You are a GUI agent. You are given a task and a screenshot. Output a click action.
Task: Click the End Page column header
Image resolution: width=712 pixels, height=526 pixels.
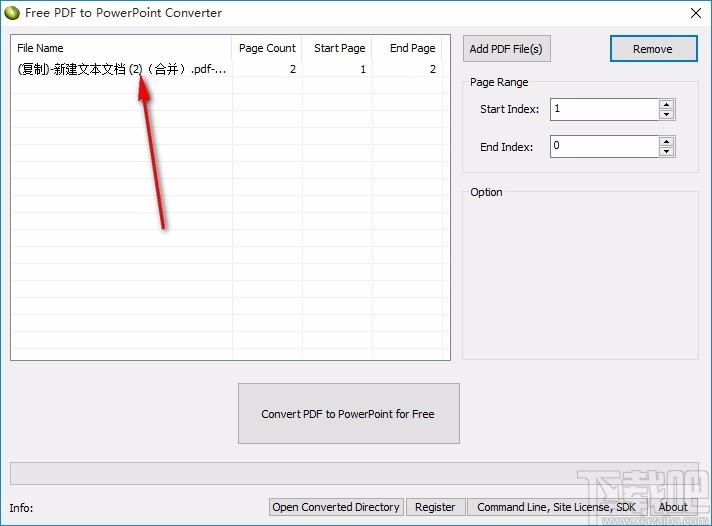point(407,48)
